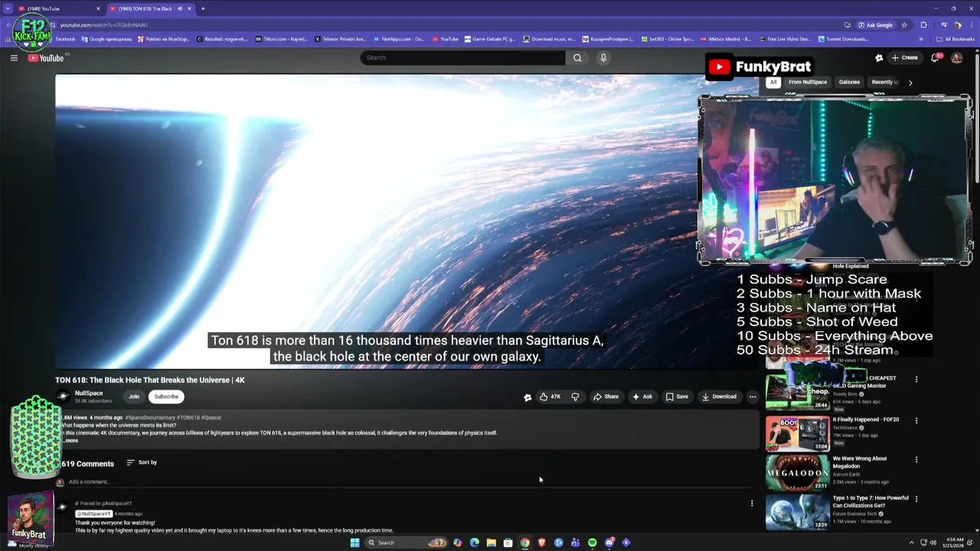Expand description with ...more

70,441
